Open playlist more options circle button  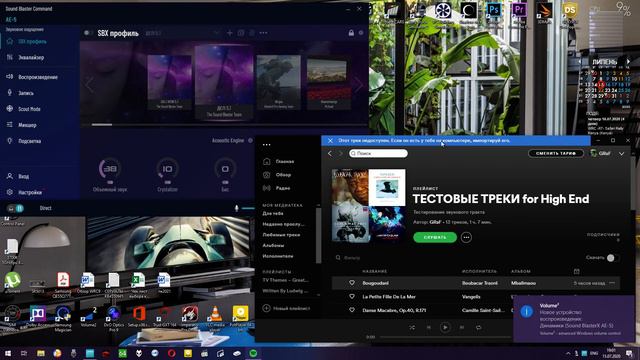click(466, 237)
